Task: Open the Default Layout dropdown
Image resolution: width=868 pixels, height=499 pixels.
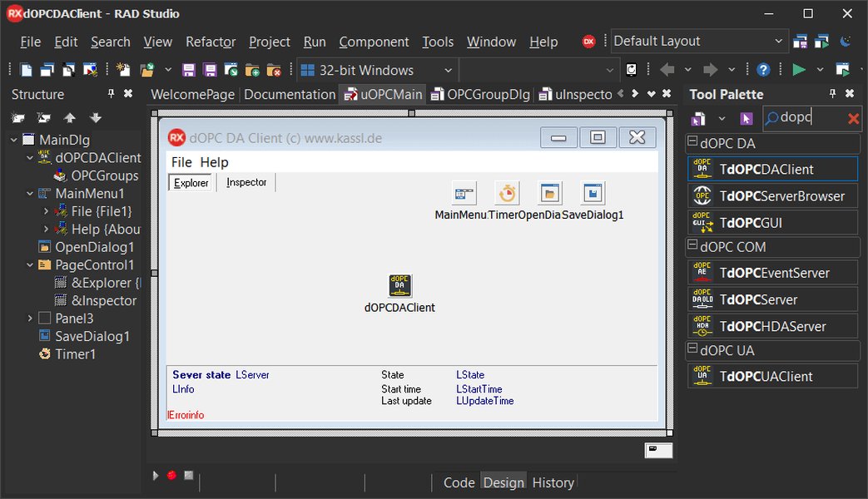Action: pyautogui.click(x=778, y=41)
